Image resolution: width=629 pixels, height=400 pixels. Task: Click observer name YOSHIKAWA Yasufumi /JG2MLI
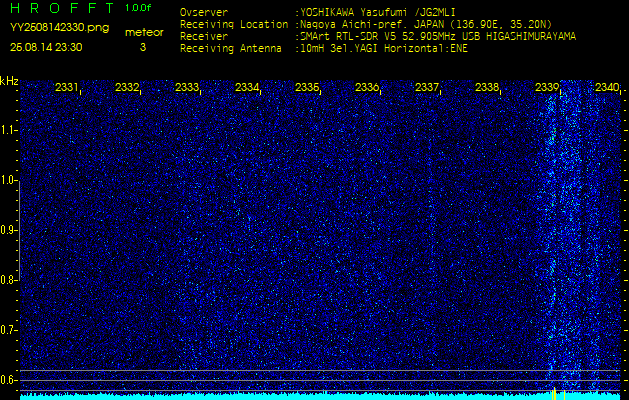377,12
